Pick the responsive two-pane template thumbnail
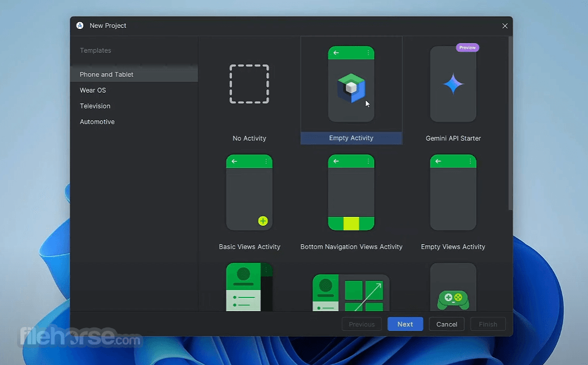588x365 pixels. coord(351,292)
